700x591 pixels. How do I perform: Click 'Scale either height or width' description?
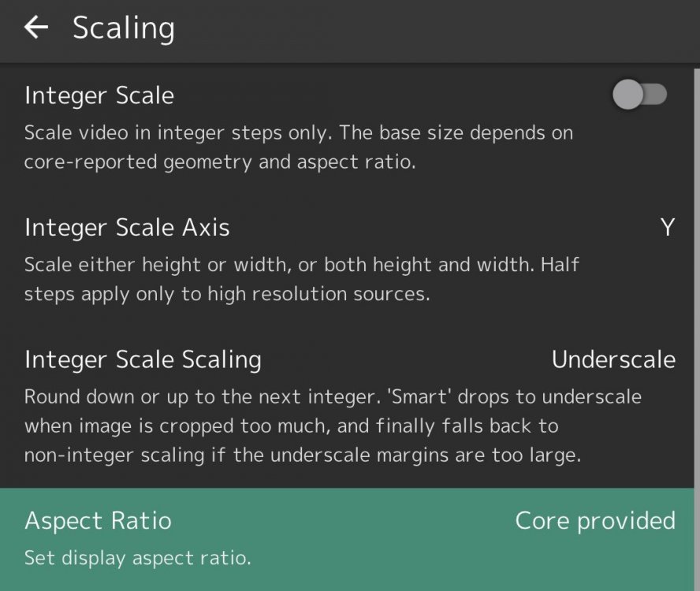click(158, 265)
